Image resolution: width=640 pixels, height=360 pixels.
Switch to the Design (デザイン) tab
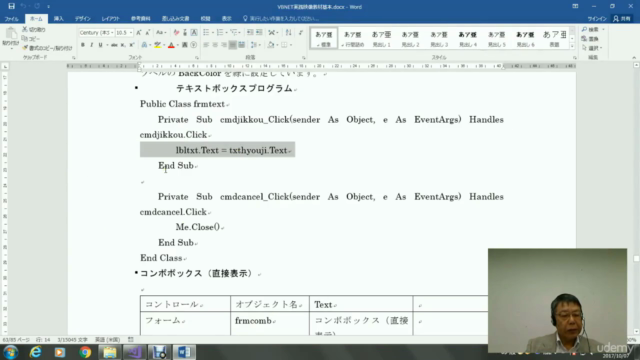pos(82,19)
